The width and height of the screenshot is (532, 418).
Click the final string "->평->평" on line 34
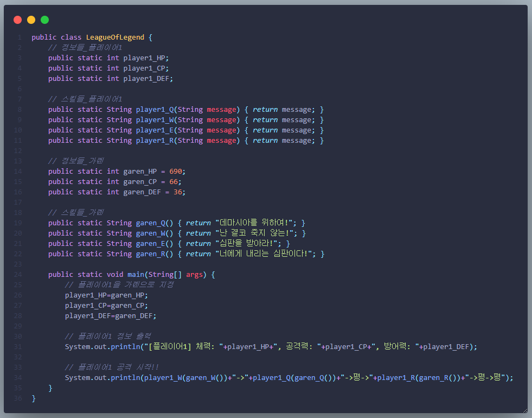[485, 378]
